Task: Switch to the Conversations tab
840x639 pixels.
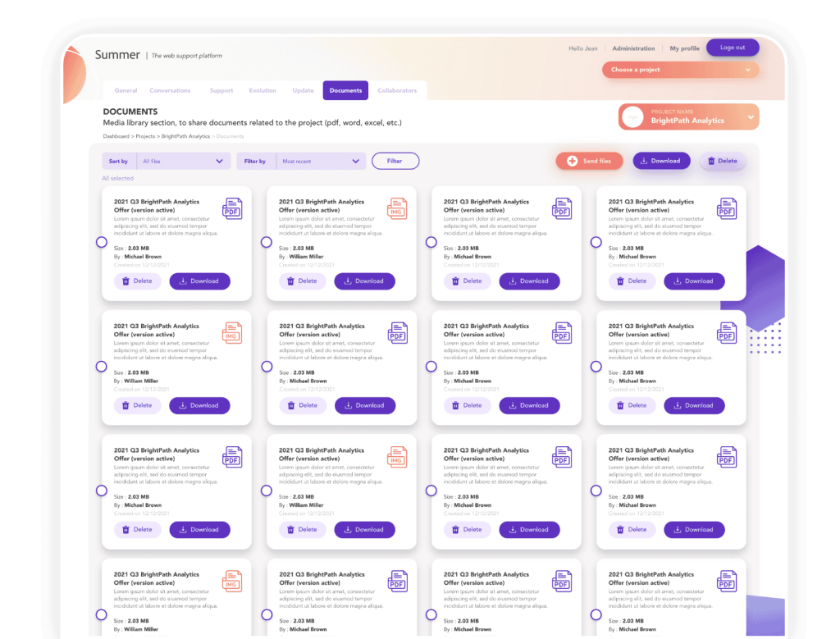Action: pyautogui.click(x=170, y=90)
